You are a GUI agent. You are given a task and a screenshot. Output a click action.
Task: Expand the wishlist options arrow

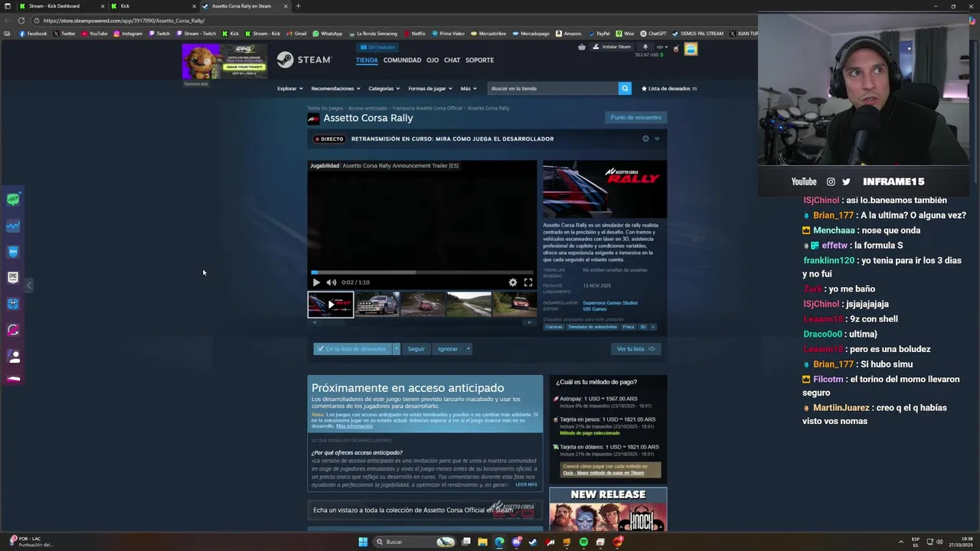(396, 348)
